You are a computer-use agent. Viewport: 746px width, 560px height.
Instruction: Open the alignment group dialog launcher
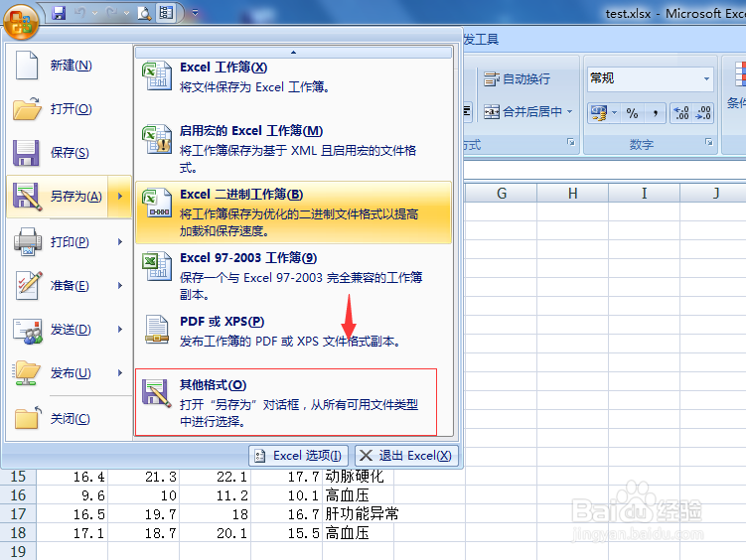click(571, 142)
